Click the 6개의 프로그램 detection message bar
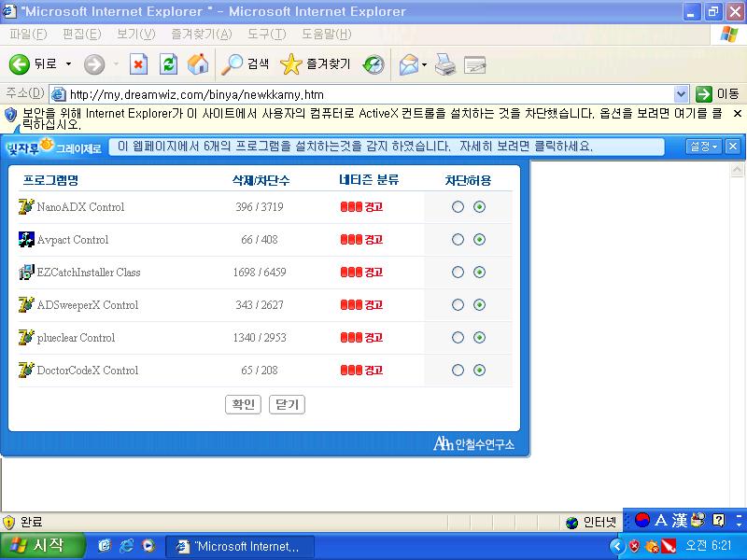 (x=387, y=147)
